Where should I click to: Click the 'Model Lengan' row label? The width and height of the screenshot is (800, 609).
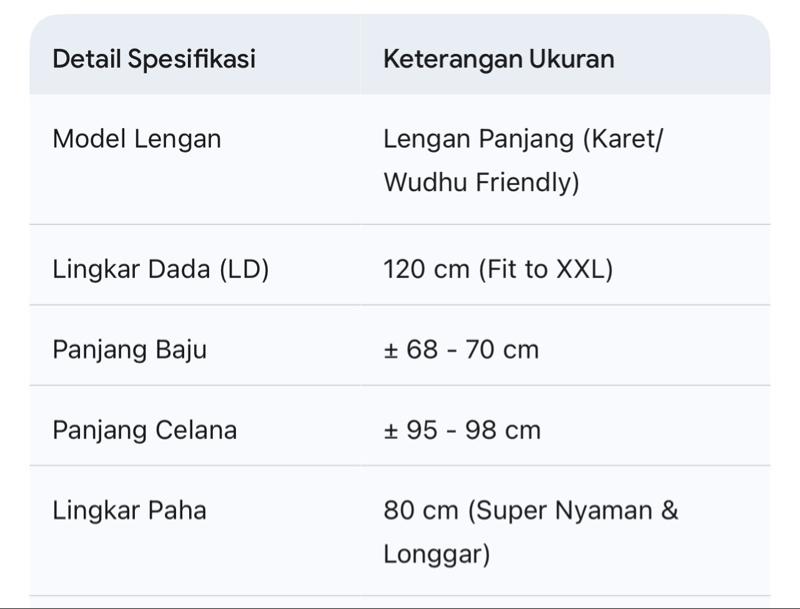pos(136,139)
